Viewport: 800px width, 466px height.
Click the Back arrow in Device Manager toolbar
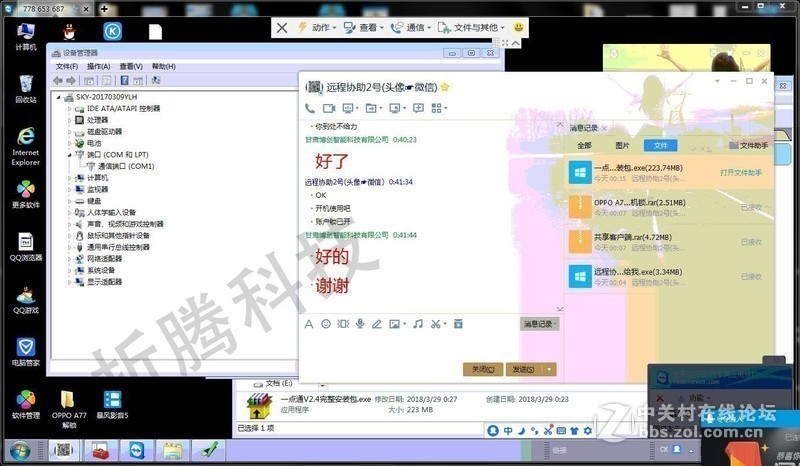(58, 81)
